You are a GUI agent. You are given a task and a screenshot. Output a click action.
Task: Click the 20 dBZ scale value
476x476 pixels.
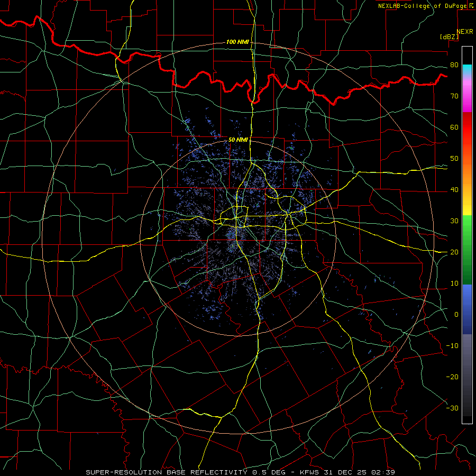coord(454,252)
